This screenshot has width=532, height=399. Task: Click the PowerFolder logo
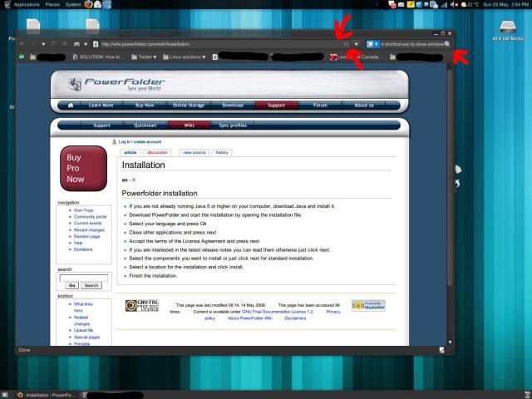(x=116, y=84)
